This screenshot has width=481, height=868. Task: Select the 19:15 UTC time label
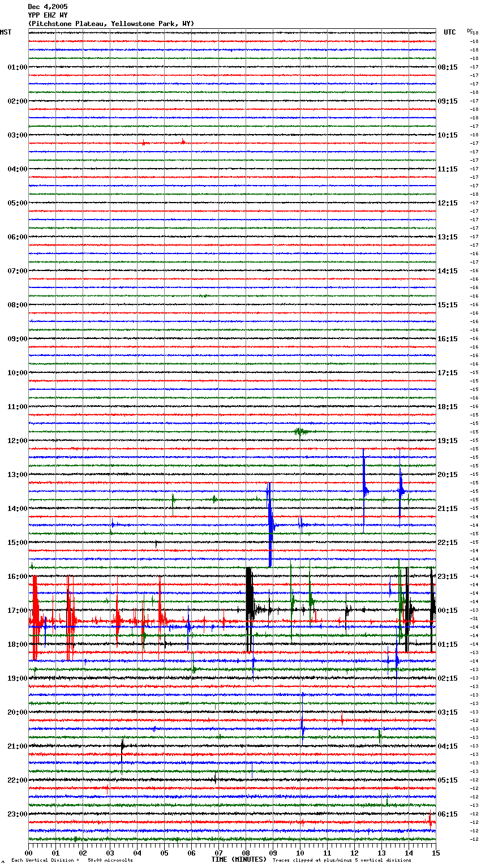448,441
